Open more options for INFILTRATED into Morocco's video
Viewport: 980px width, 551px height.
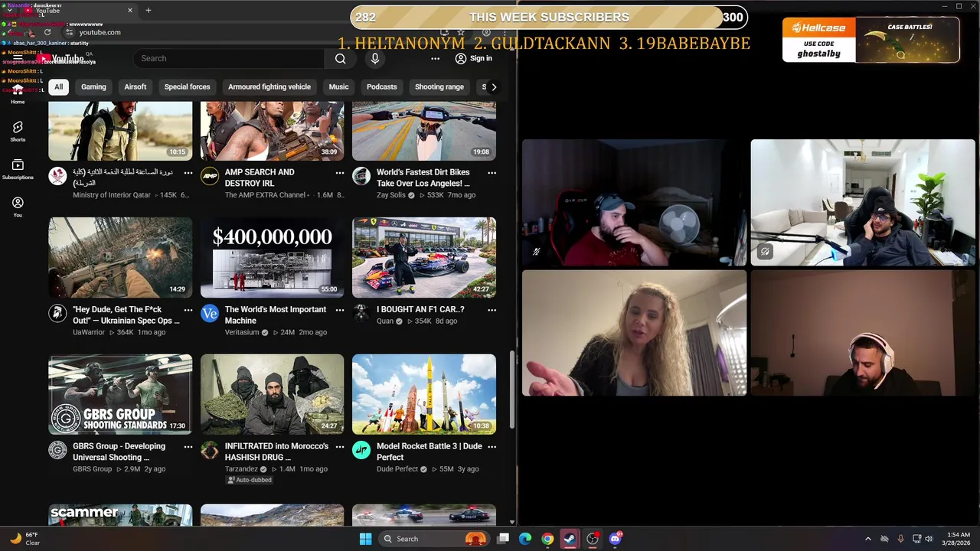(x=340, y=447)
